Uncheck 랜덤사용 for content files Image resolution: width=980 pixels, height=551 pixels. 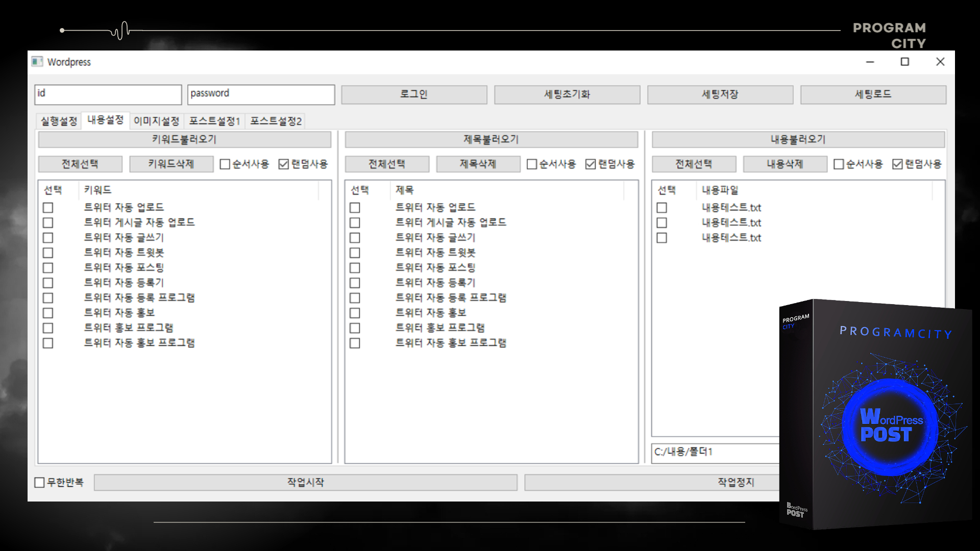[x=898, y=164]
